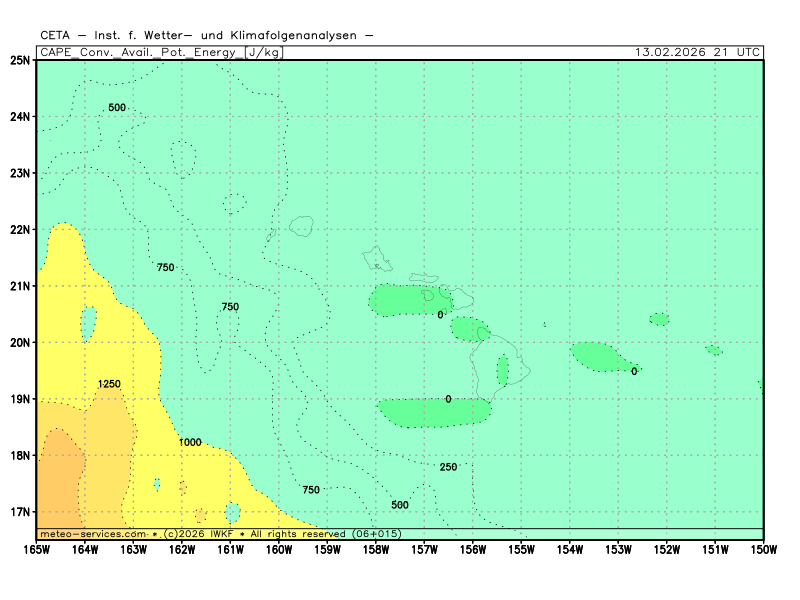Select the 750 label nearest the footer
The width and height of the screenshot is (800, 600).
[x=311, y=490]
